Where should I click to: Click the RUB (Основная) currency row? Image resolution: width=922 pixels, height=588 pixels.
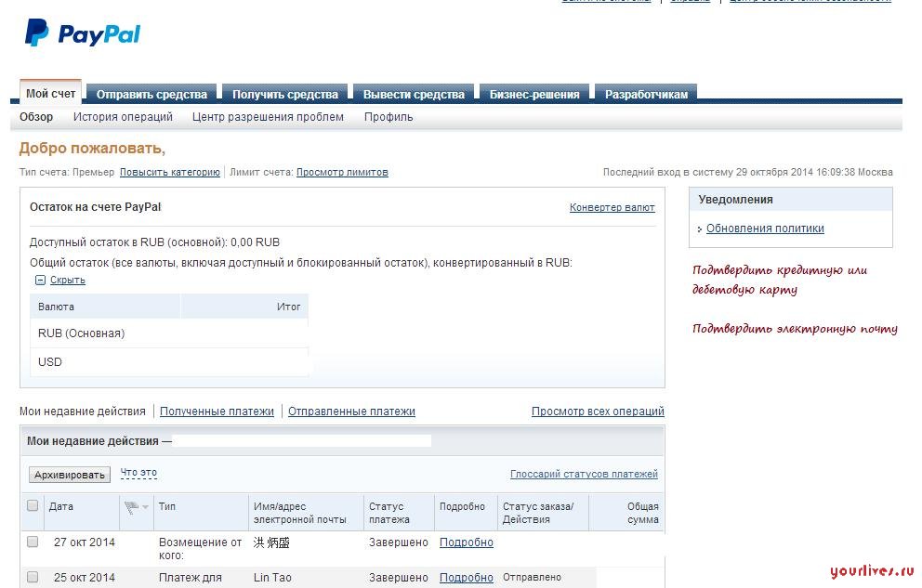pos(169,333)
